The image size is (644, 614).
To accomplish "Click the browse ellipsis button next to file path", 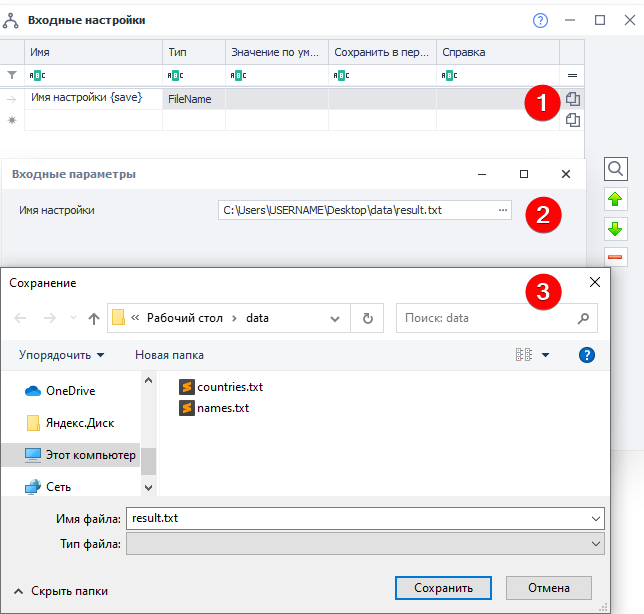I will [503, 210].
